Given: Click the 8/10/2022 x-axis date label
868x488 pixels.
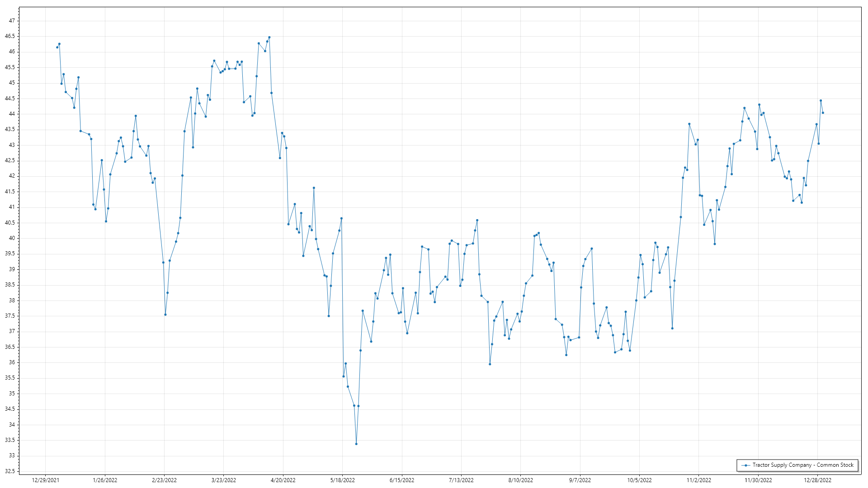Looking at the screenshot, I should [x=520, y=480].
